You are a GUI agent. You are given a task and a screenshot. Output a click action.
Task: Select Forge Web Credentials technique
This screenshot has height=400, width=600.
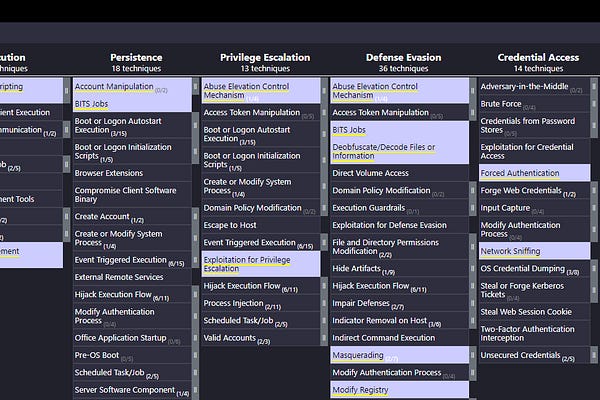(x=534, y=191)
